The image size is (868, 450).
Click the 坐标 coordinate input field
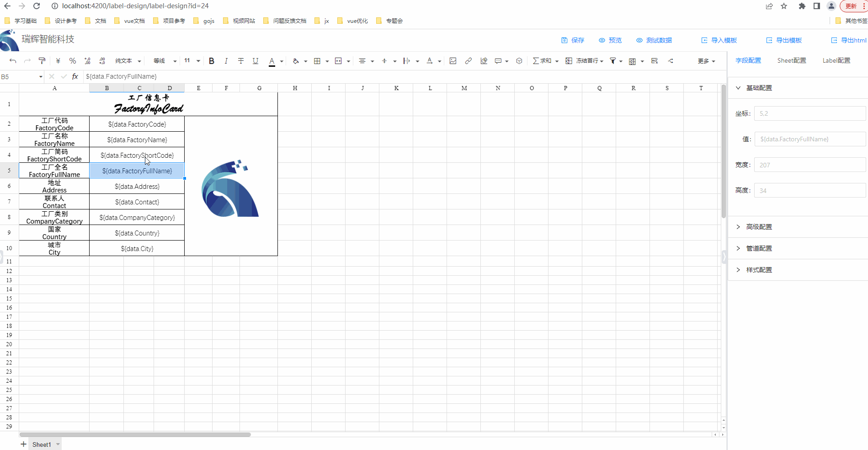click(810, 113)
